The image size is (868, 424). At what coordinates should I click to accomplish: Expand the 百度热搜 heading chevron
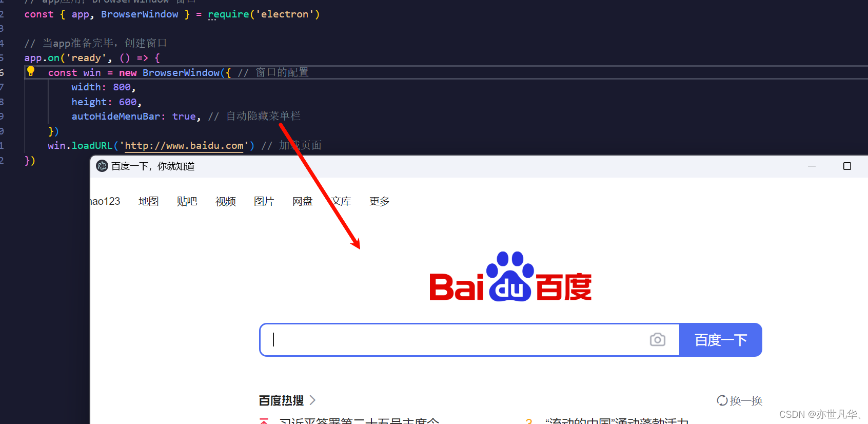[x=312, y=400]
